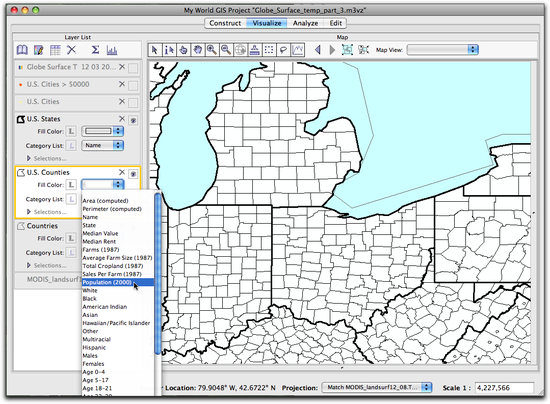Remove the U.S. Counties layer
The image size is (550, 404).
pyautogui.click(x=122, y=172)
